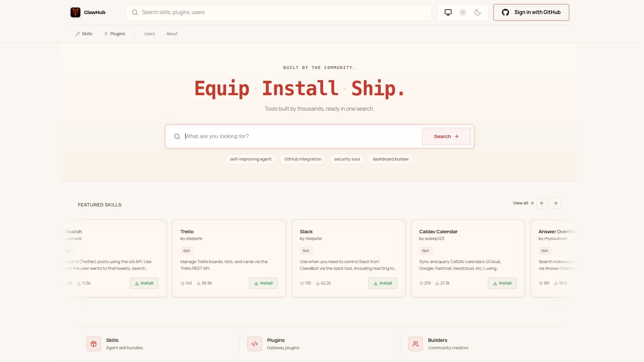
Task: Open Builders 'Community creators' link
Action: (x=448, y=348)
